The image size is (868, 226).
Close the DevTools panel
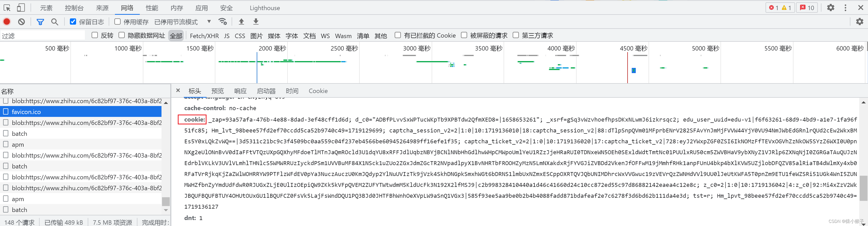click(860, 8)
